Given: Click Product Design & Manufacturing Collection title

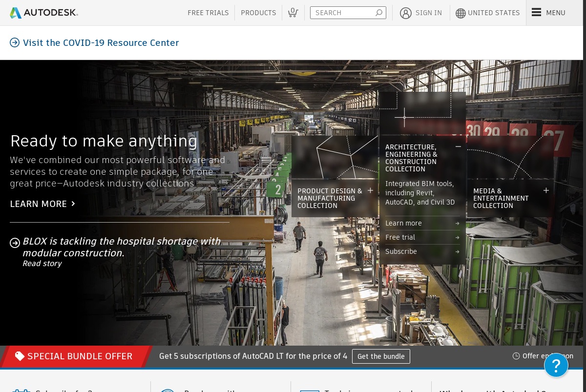Looking at the screenshot, I should 330,198.
